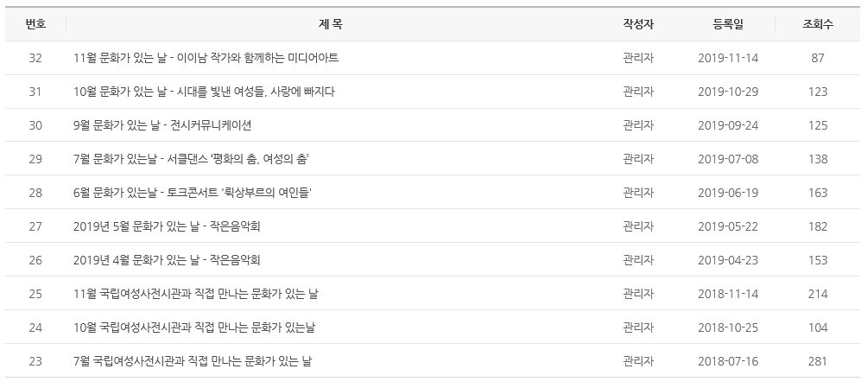The image size is (868, 388).
Task: Click the 등록일 column header
Action: [727, 24]
